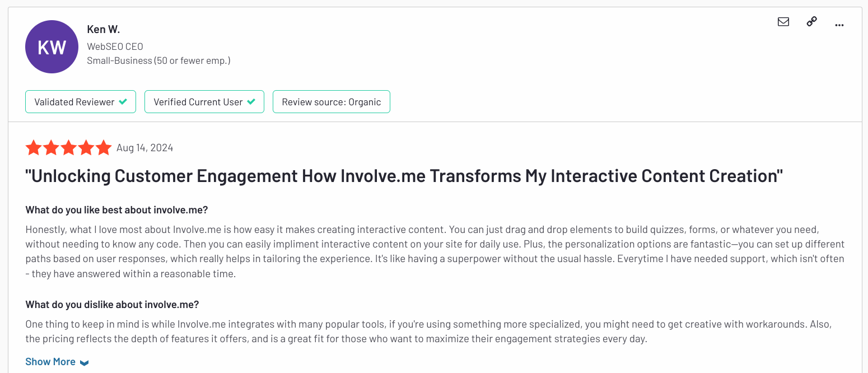Click the chevron next to Show More
This screenshot has width=868, height=373.
click(84, 362)
